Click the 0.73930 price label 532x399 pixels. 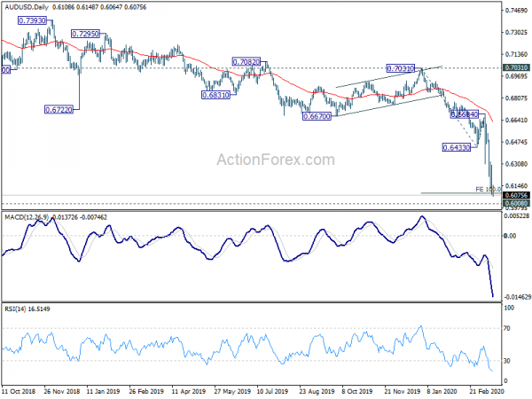pos(32,20)
